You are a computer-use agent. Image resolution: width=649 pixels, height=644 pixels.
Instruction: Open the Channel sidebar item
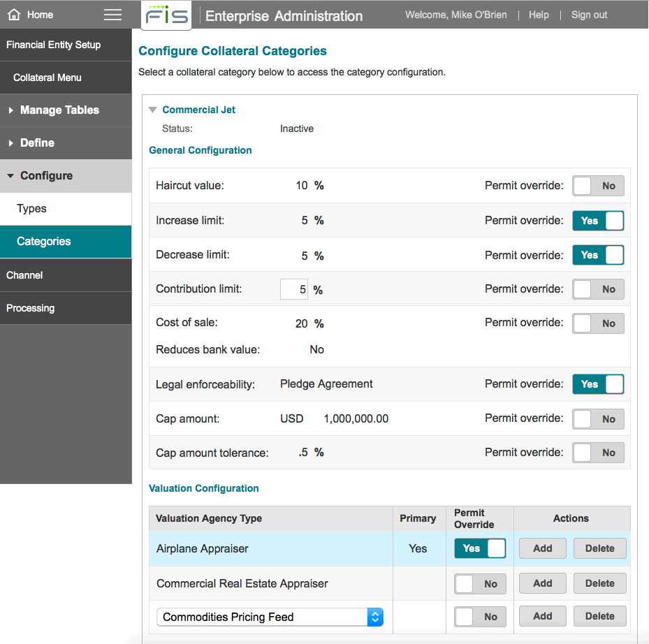25,275
